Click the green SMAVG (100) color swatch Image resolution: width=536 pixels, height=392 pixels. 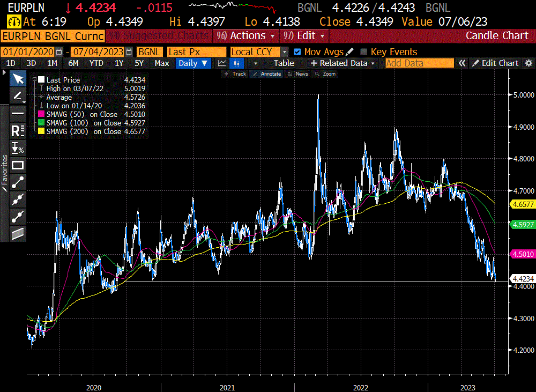[41, 123]
